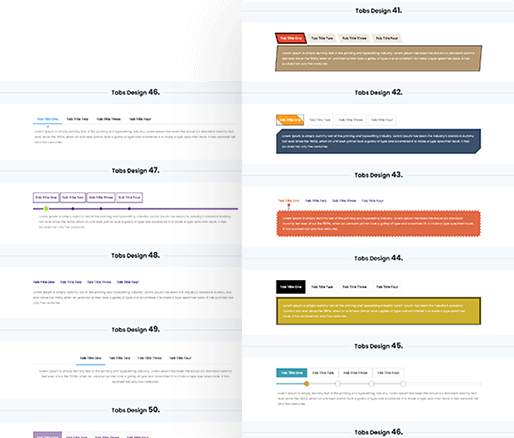Click third step circle on Design 45 track
This screenshot has width=514, height=438.
pos(371,384)
